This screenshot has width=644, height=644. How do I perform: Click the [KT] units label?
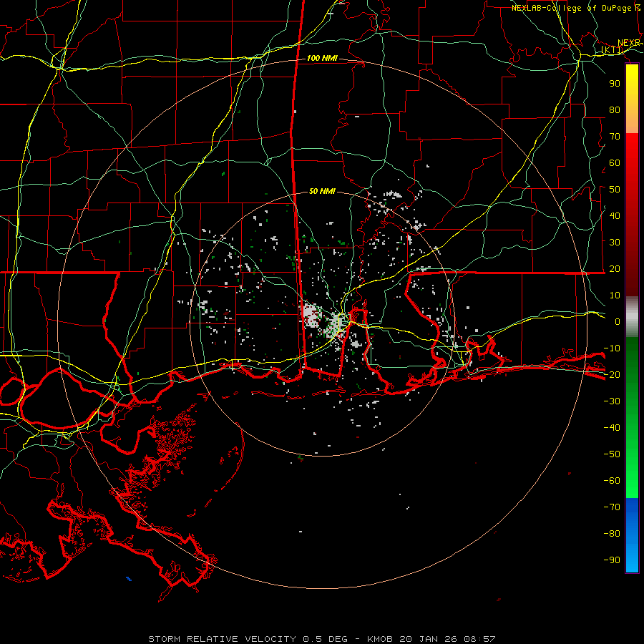point(612,50)
